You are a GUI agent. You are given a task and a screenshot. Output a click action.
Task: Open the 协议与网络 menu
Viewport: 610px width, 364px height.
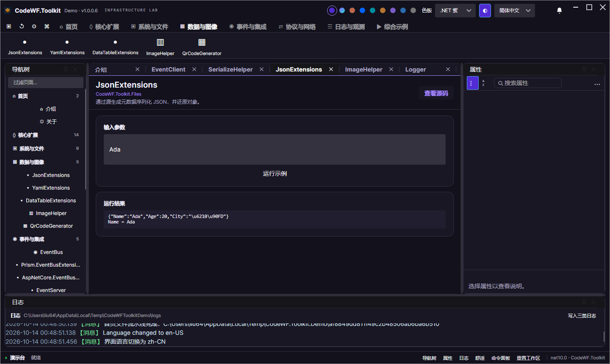pos(297,27)
